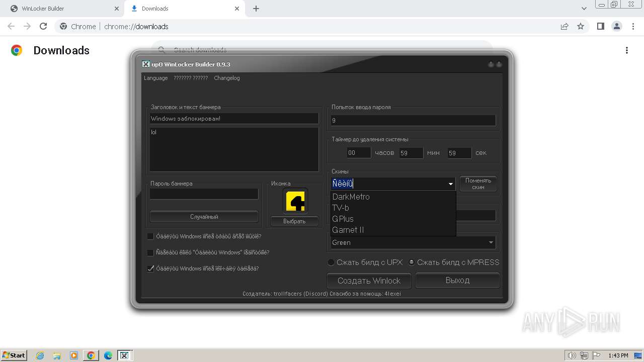The image size is (644, 362).
Task: Collapse the skins combo box arrow
Action: (450, 184)
